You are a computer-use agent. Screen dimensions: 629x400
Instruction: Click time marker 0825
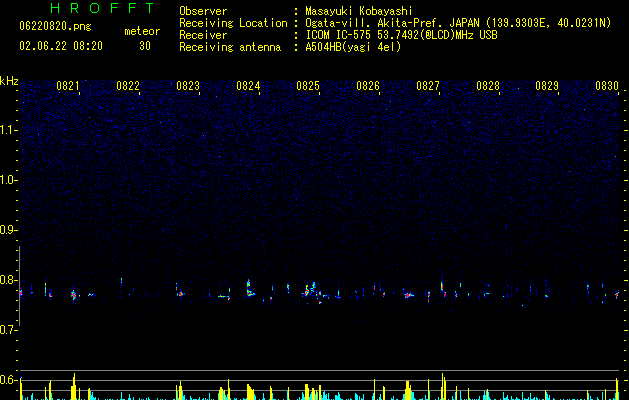point(308,86)
